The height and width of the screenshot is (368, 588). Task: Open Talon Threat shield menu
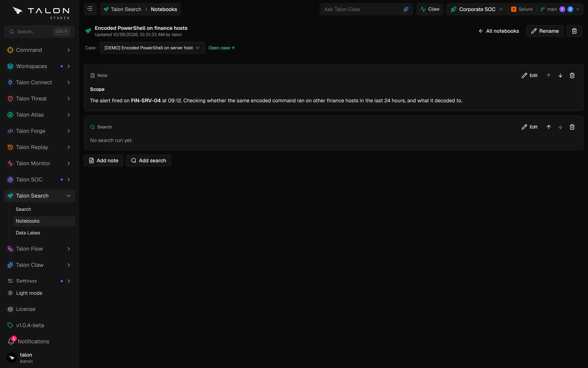click(39, 99)
